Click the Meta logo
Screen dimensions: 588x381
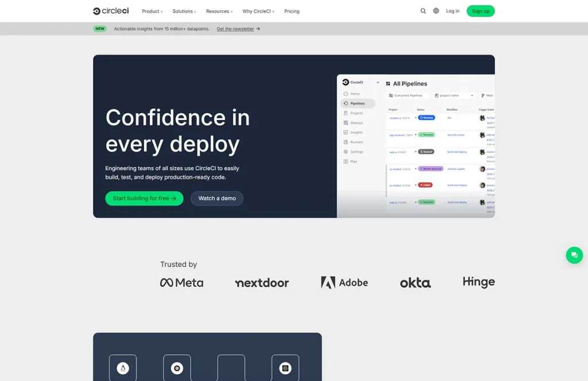[182, 282]
